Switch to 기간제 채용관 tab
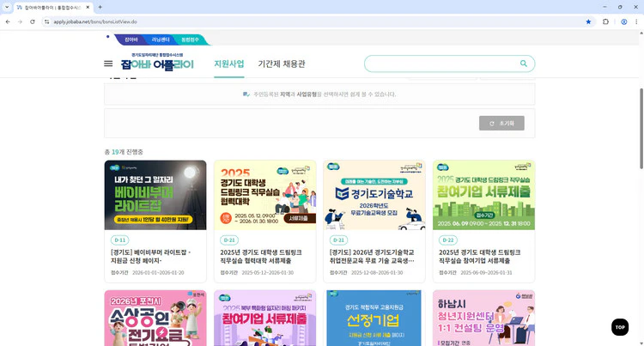Viewport: 644px width, 346px height. pyautogui.click(x=282, y=64)
